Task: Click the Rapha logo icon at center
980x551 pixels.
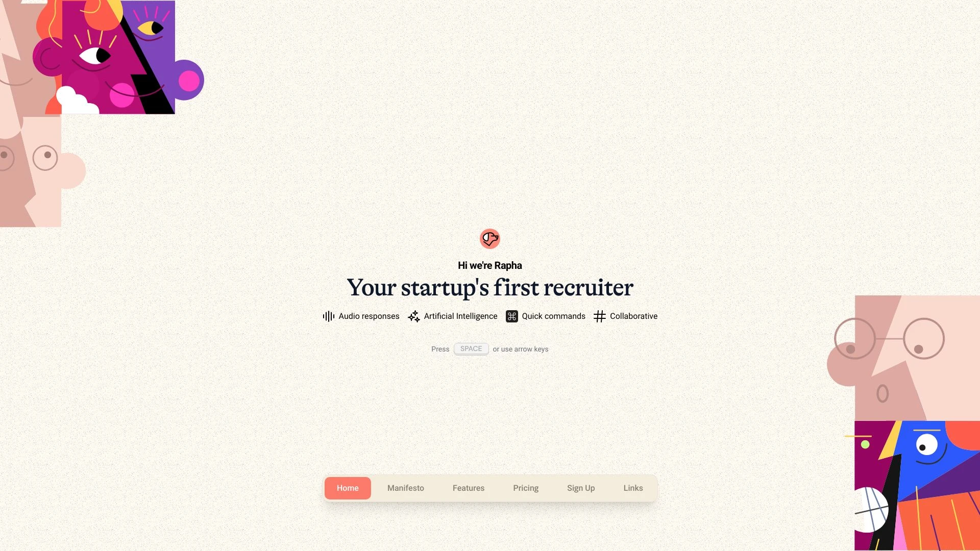Action: click(x=490, y=238)
